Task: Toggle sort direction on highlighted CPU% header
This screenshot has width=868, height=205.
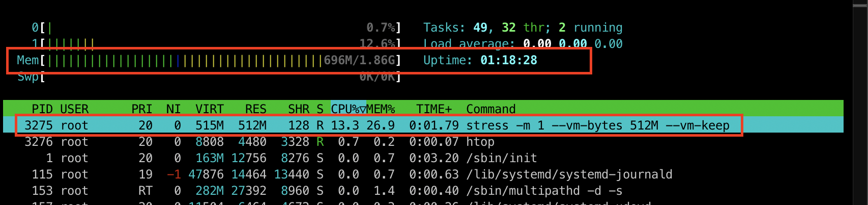Action: (x=349, y=109)
